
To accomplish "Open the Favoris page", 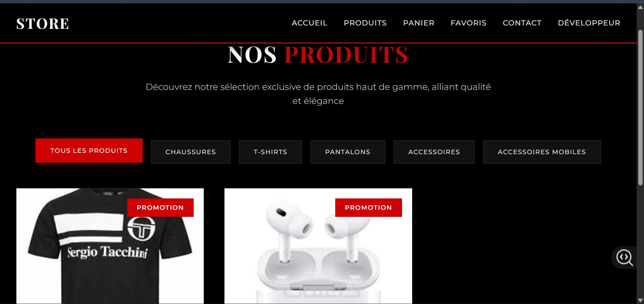I will tap(468, 23).
